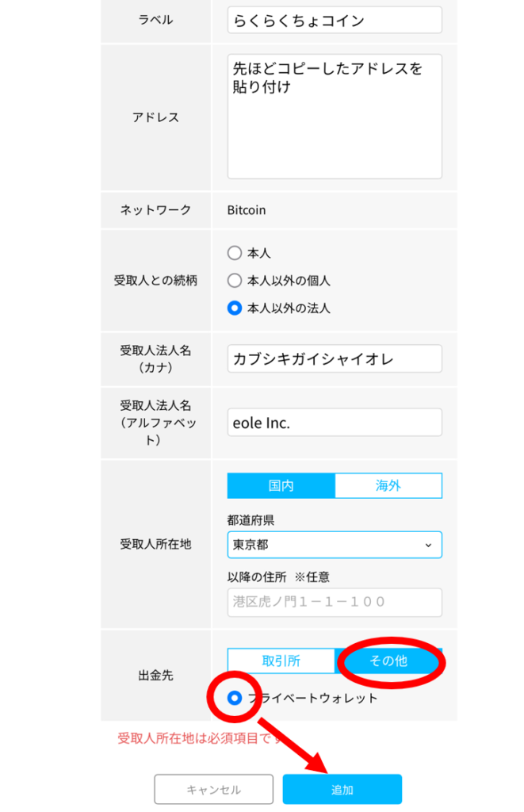The height and width of the screenshot is (812, 524).
Task: Select the 本人 radio button
Action: pyautogui.click(x=234, y=254)
